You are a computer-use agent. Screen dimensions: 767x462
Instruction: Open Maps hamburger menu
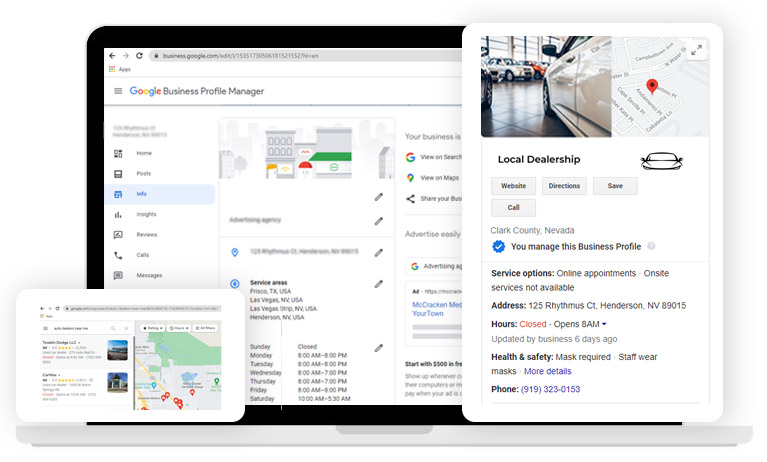45,328
